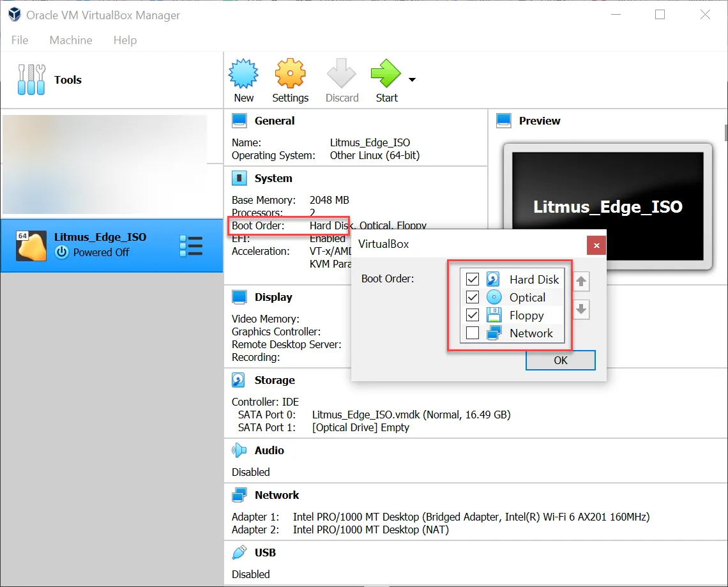Click OK in the Boot Order popup
728x587 pixels.
[561, 360]
